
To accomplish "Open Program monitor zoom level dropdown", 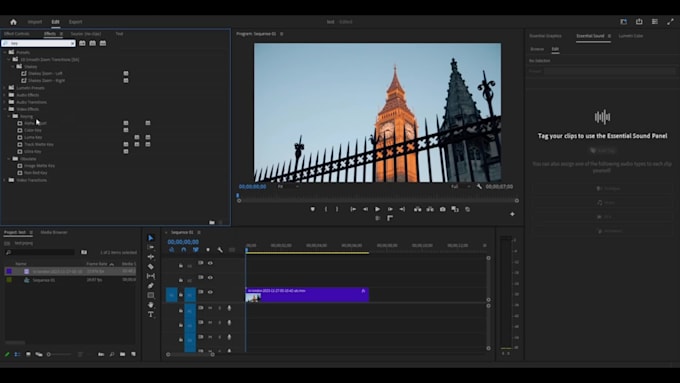I will pyautogui.click(x=288, y=187).
